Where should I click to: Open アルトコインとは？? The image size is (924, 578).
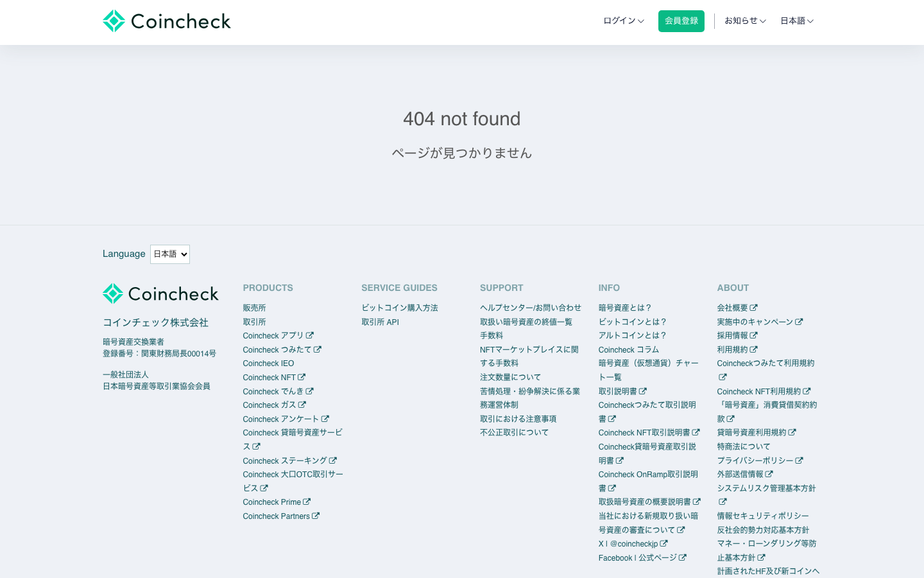point(633,336)
